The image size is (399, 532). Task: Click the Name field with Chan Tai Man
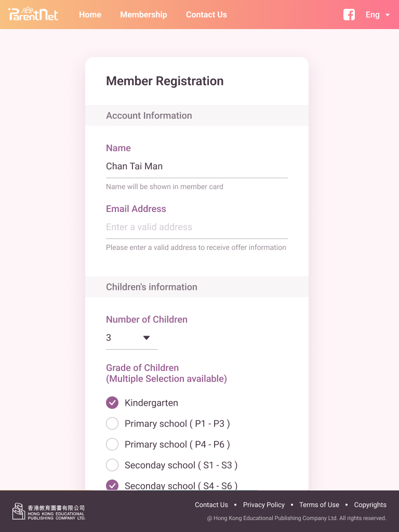pyautogui.click(x=196, y=166)
